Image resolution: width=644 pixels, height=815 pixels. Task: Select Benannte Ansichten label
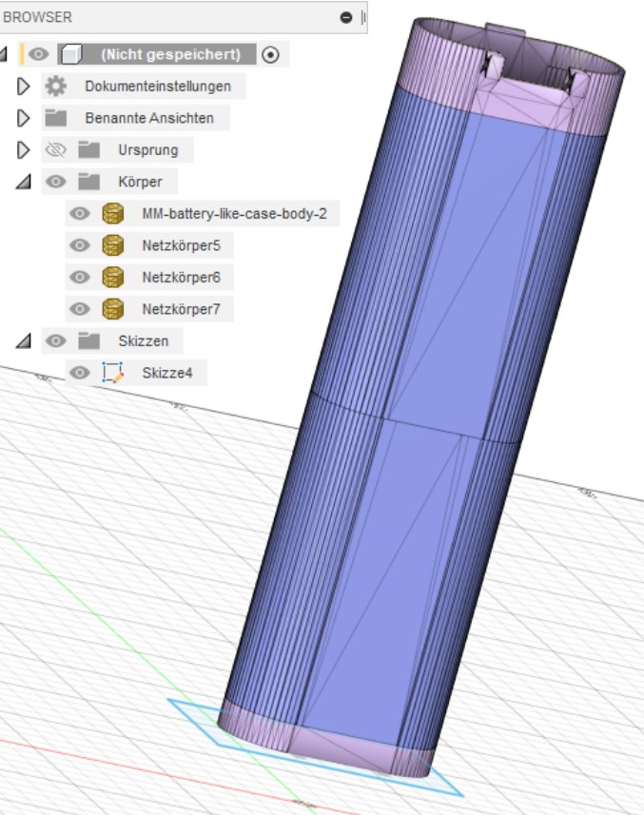point(149,118)
